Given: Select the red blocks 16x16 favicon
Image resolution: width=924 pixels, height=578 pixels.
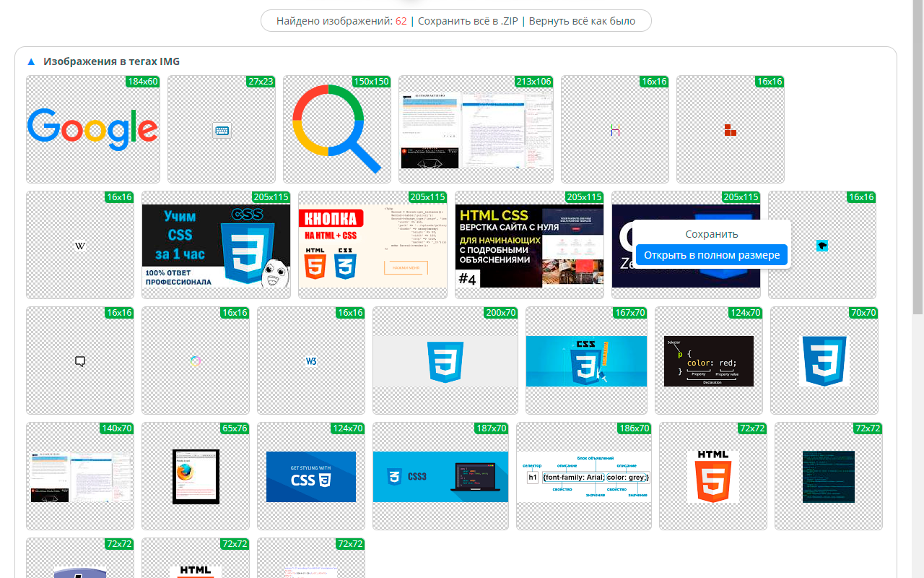Looking at the screenshot, I should coord(730,130).
